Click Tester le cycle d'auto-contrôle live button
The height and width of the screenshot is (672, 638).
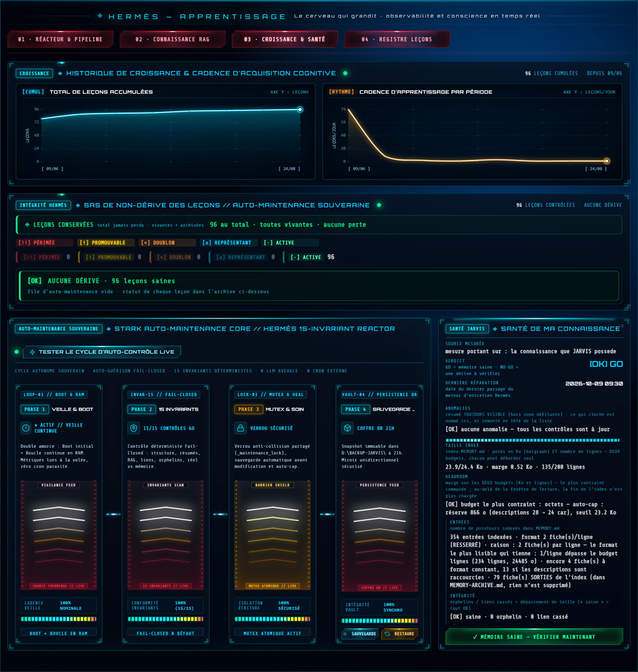[102, 352]
